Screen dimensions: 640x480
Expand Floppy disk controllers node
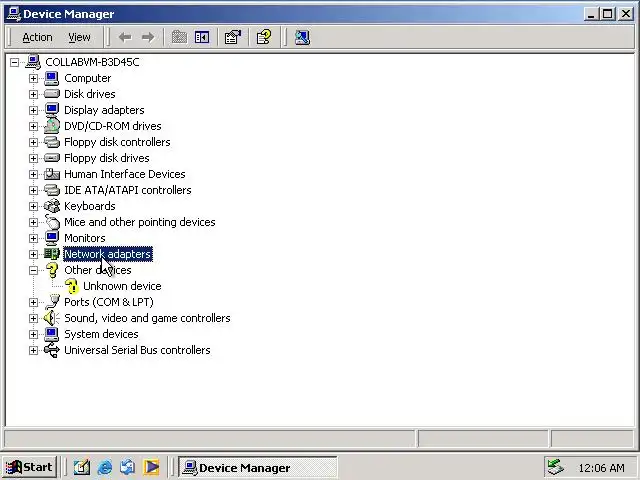[33, 142]
